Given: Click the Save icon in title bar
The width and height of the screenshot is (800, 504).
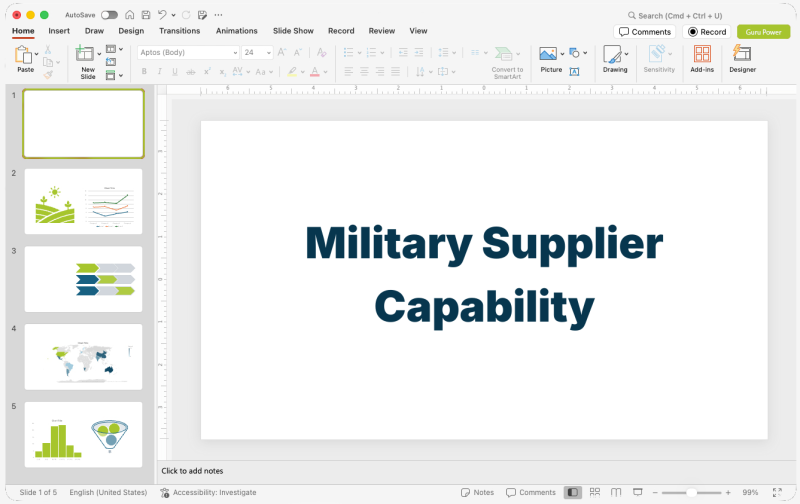Looking at the screenshot, I should (146, 15).
